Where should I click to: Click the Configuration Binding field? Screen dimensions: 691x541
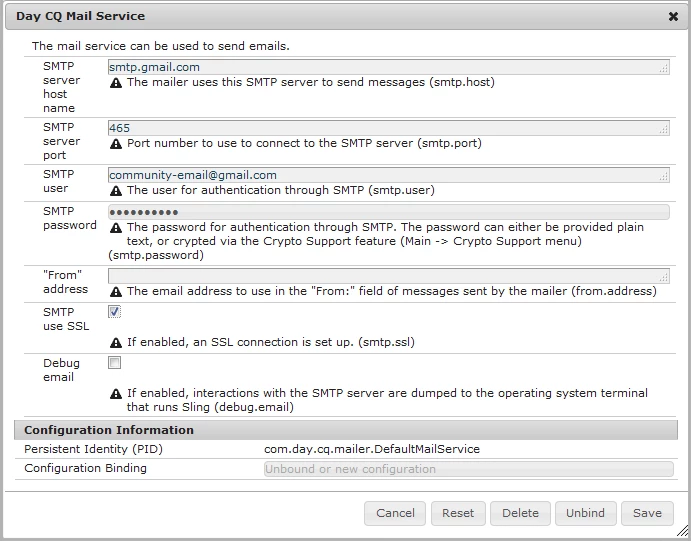pyautogui.click(x=469, y=469)
